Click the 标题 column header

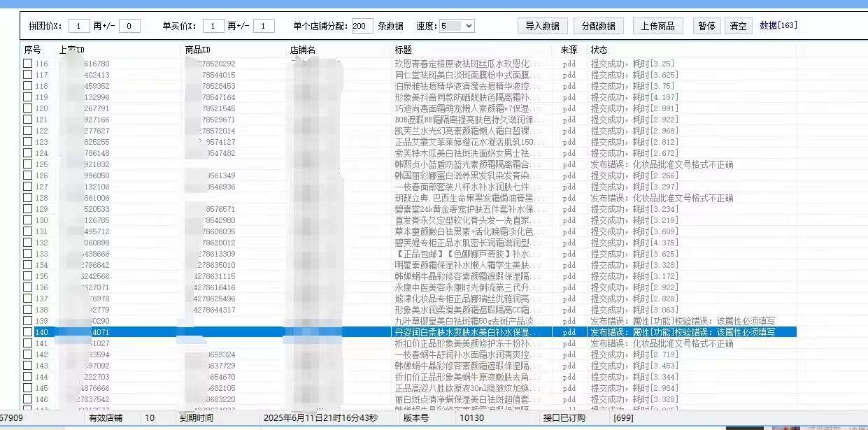(404, 50)
